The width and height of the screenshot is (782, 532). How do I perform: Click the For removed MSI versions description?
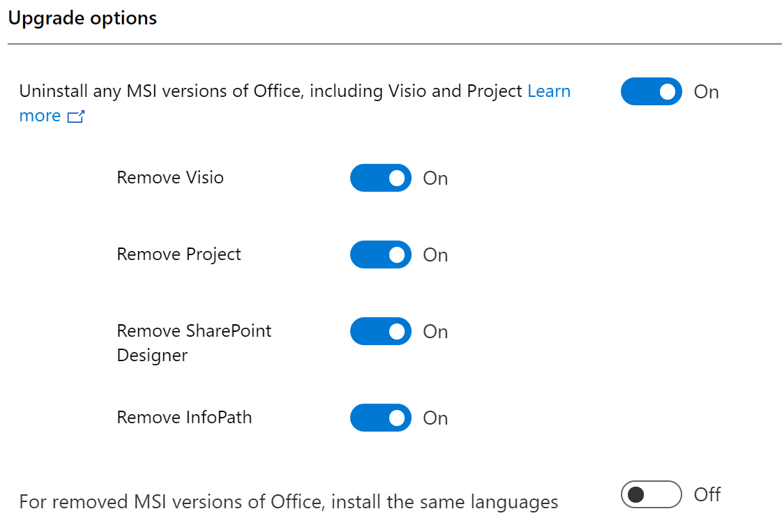pos(288,502)
